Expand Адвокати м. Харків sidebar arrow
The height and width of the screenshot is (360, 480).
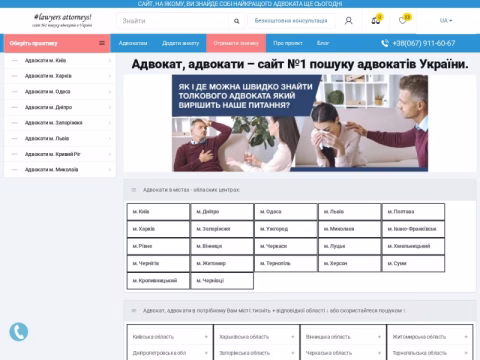click(110, 76)
